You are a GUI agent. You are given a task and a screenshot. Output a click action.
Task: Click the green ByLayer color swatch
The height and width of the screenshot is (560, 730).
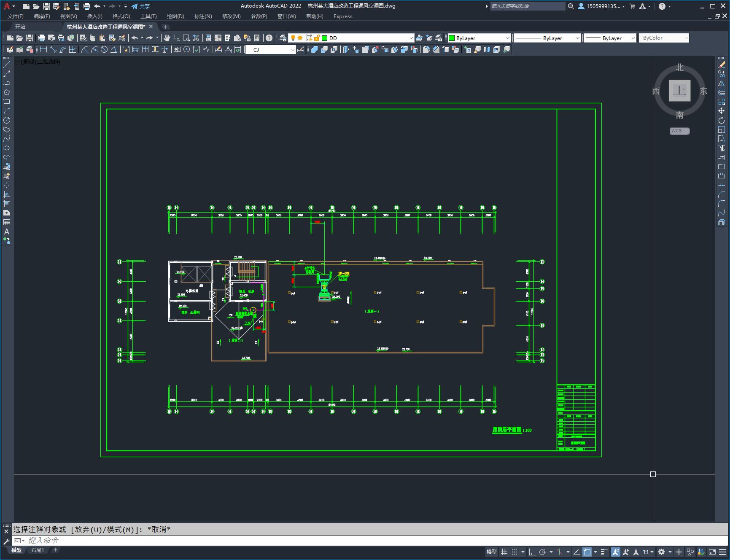click(x=452, y=38)
